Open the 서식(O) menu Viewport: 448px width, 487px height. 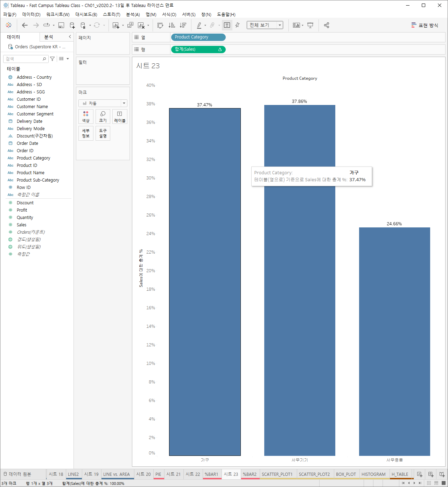point(169,14)
